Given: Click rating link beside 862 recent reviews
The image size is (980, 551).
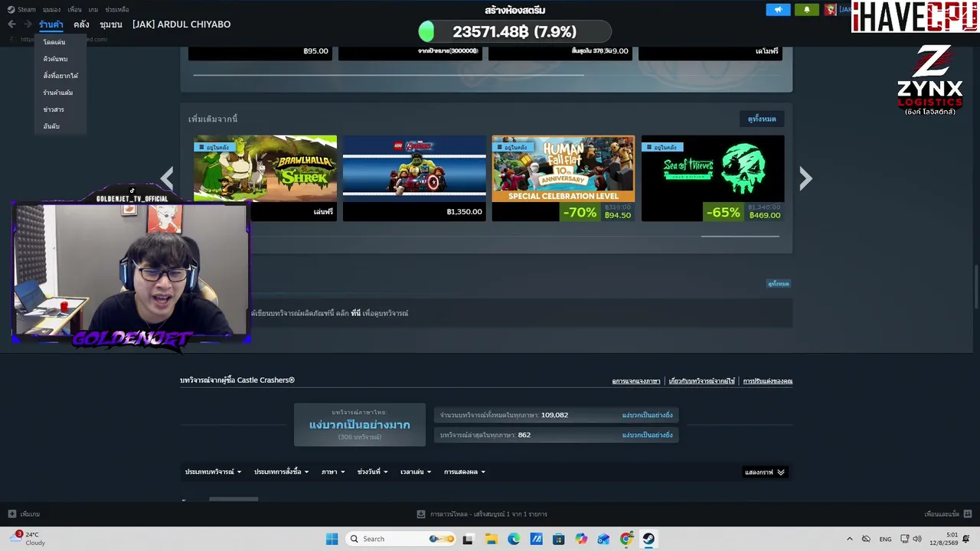Looking at the screenshot, I should (648, 435).
